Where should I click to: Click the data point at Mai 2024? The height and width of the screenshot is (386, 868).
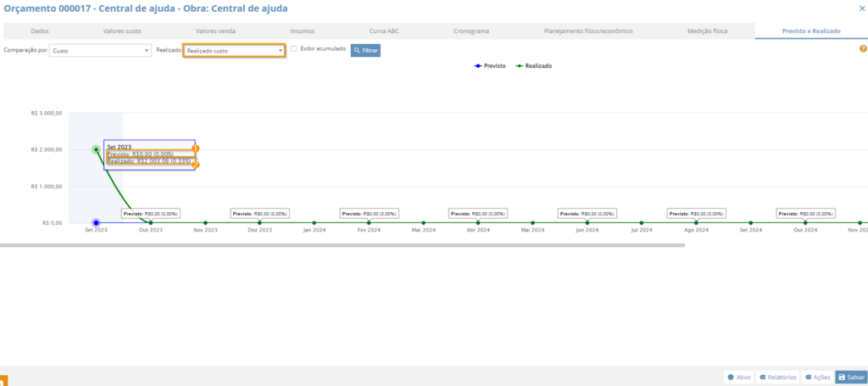tap(532, 222)
